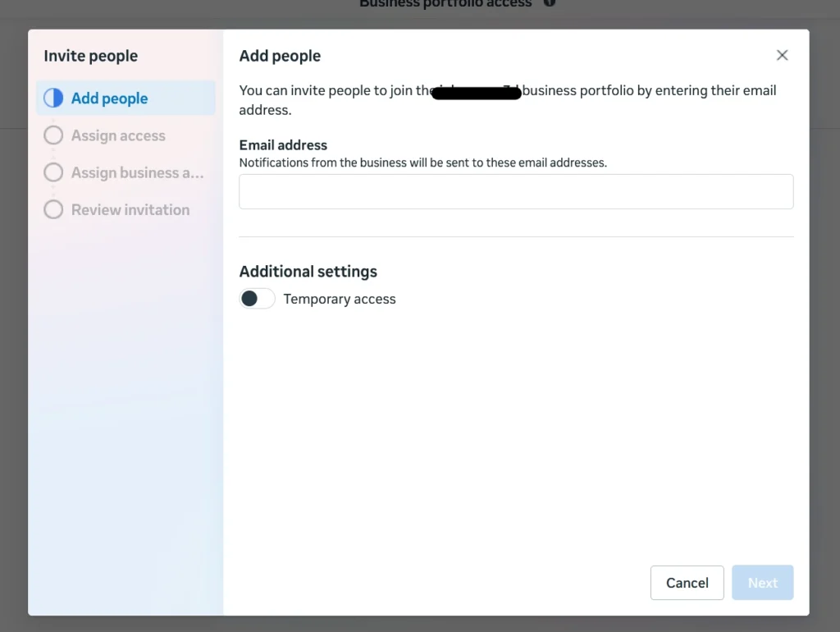Click the Next button
The width and height of the screenshot is (840, 632).
pyautogui.click(x=762, y=583)
